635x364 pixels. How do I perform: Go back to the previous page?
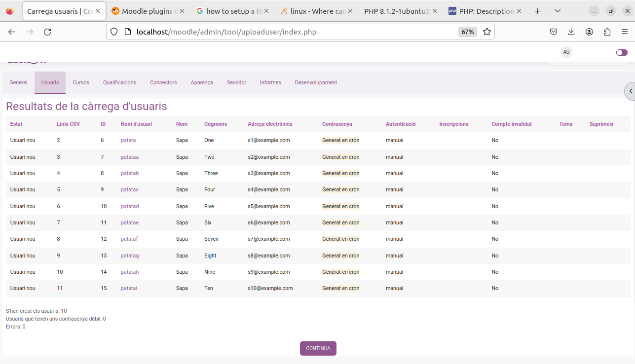[x=12, y=32]
